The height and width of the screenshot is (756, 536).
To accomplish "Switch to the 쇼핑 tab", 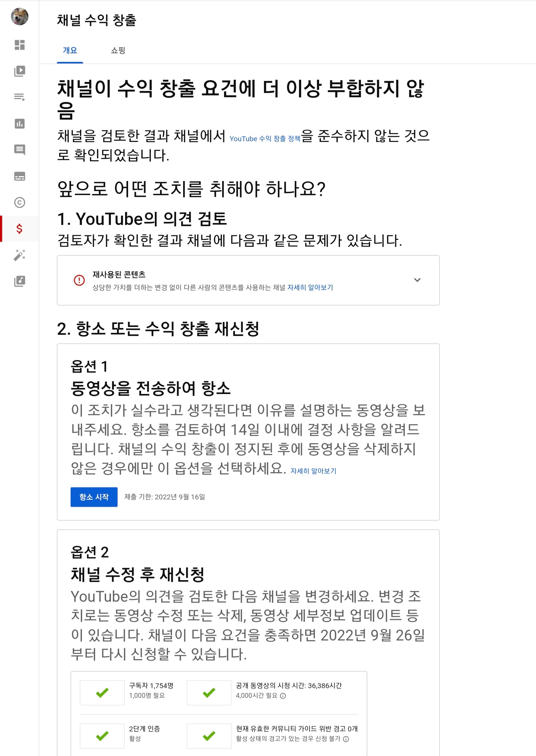I will click(118, 50).
